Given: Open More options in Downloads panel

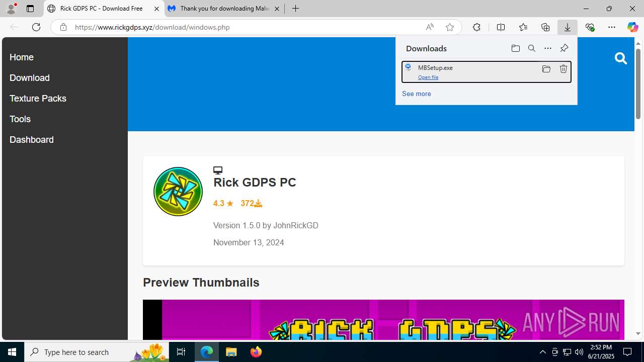Looking at the screenshot, I should [x=548, y=48].
